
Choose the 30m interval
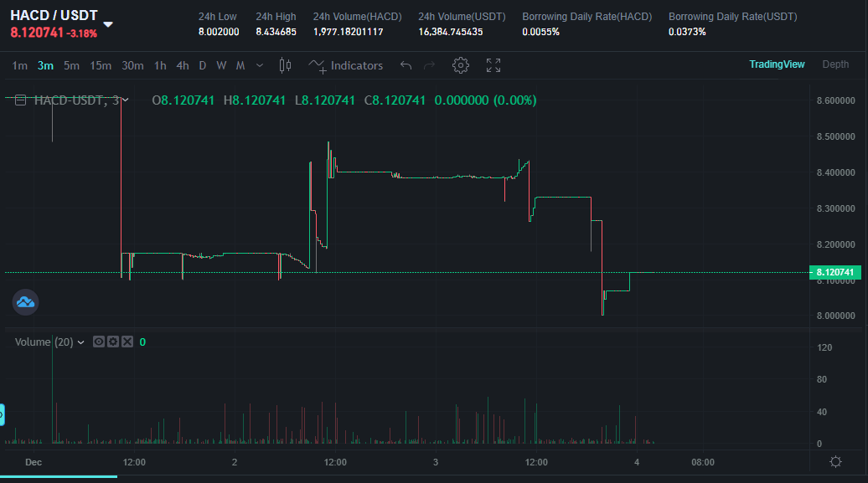coord(132,66)
